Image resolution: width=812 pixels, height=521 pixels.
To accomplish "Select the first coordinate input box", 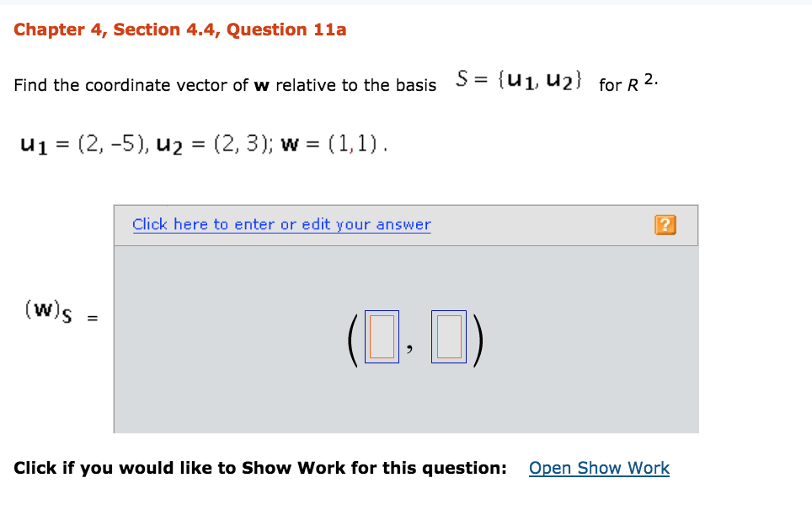I will (x=382, y=337).
